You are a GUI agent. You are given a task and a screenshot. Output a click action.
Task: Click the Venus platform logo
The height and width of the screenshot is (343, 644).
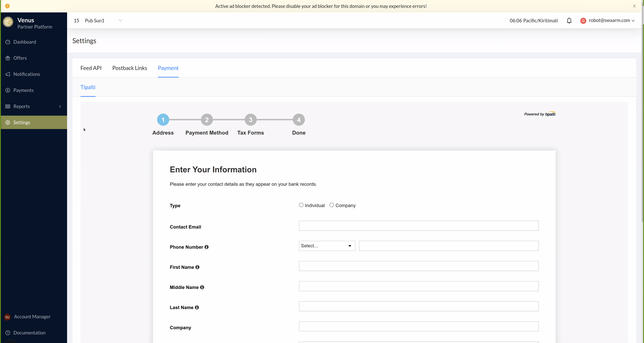(x=8, y=22)
